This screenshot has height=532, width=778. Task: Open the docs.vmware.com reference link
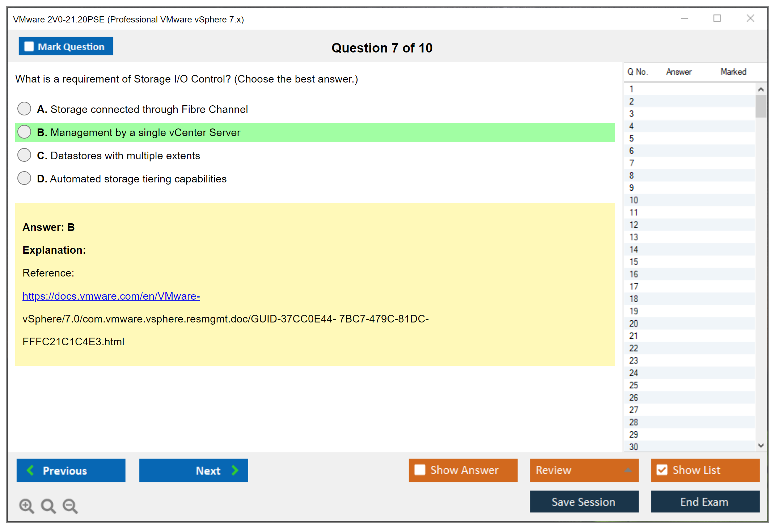[111, 296]
